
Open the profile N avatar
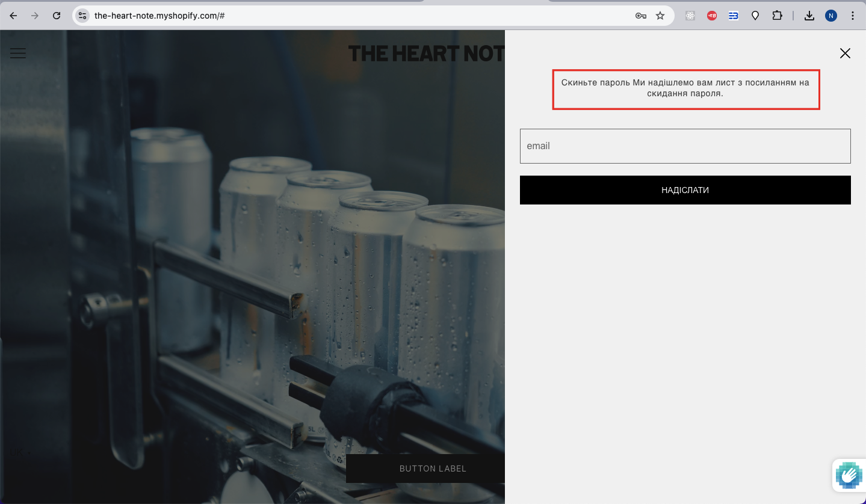[x=831, y=16]
